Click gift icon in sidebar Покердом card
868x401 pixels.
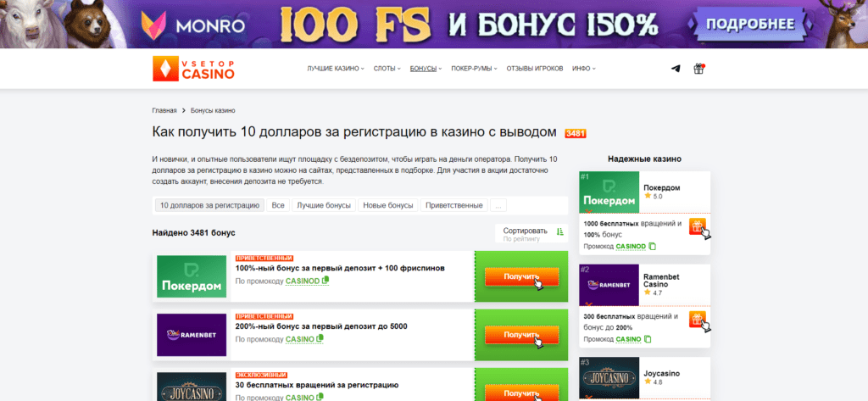(698, 226)
